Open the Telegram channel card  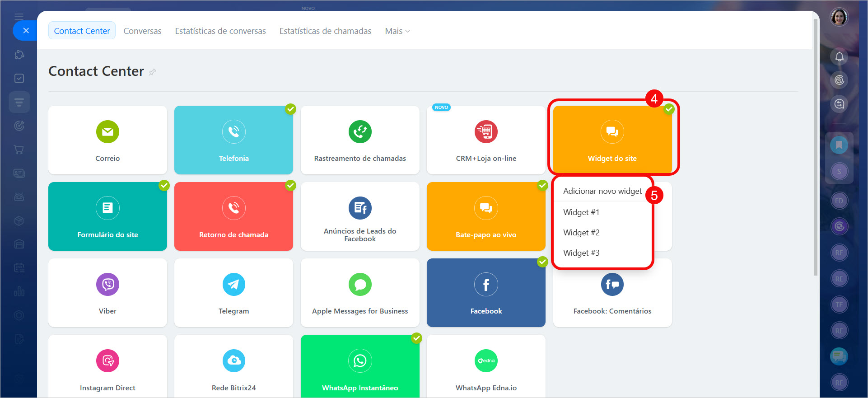tap(233, 293)
